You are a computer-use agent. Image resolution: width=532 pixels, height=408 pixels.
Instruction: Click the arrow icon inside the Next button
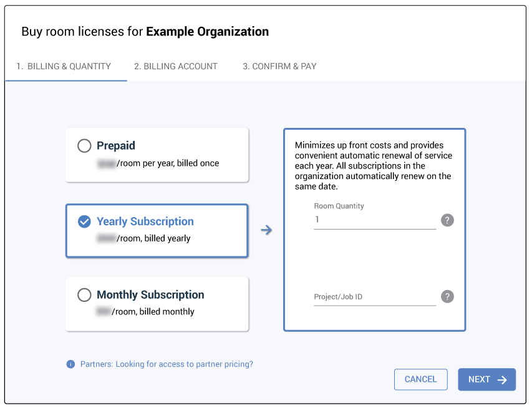click(x=502, y=379)
